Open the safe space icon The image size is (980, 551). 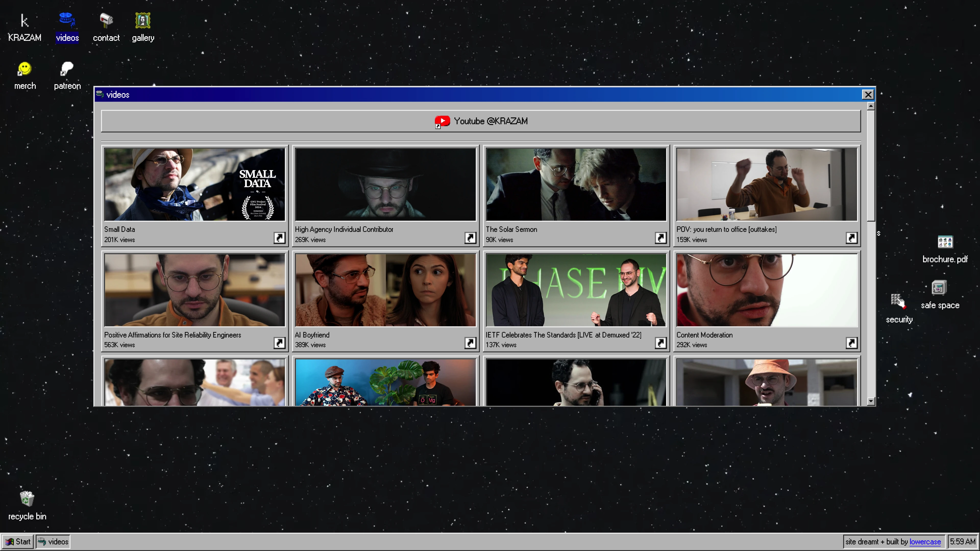939,294
